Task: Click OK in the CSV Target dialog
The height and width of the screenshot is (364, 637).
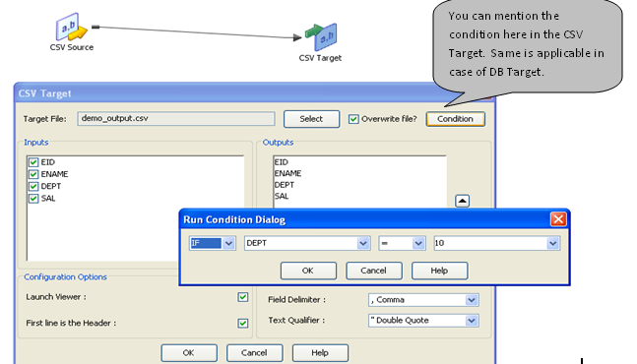Action: [189, 353]
